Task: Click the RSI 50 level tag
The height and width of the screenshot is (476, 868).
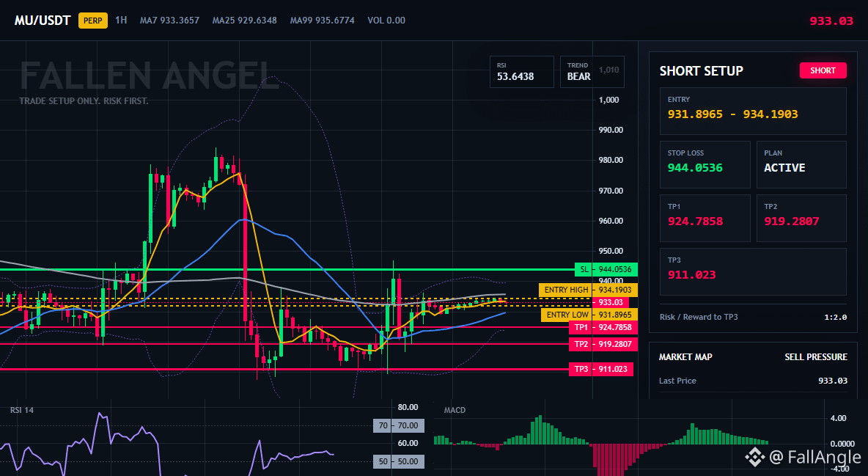Action: [399, 461]
